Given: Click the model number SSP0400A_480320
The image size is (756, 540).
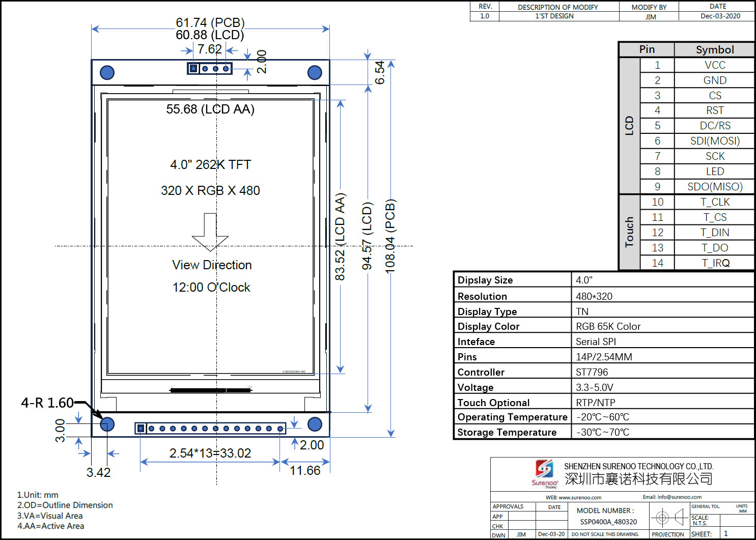Looking at the screenshot, I should click(608, 522).
